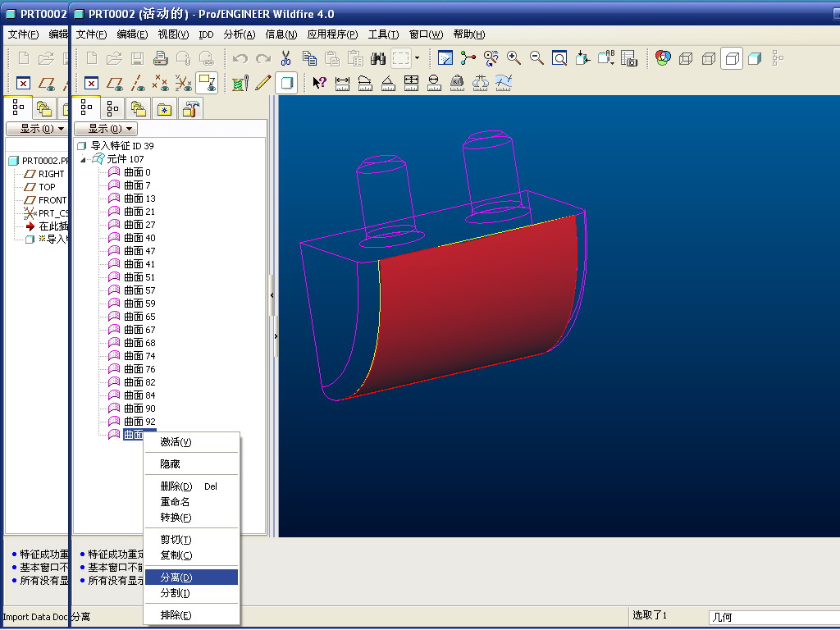The width and height of the screenshot is (840, 630).
Task: Choose 复制(C) in the context menu
Action: [191, 555]
